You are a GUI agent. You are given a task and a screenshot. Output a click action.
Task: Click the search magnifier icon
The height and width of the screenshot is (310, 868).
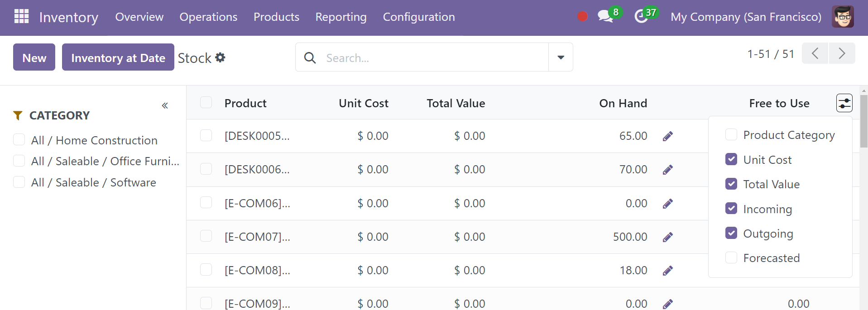(x=310, y=57)
